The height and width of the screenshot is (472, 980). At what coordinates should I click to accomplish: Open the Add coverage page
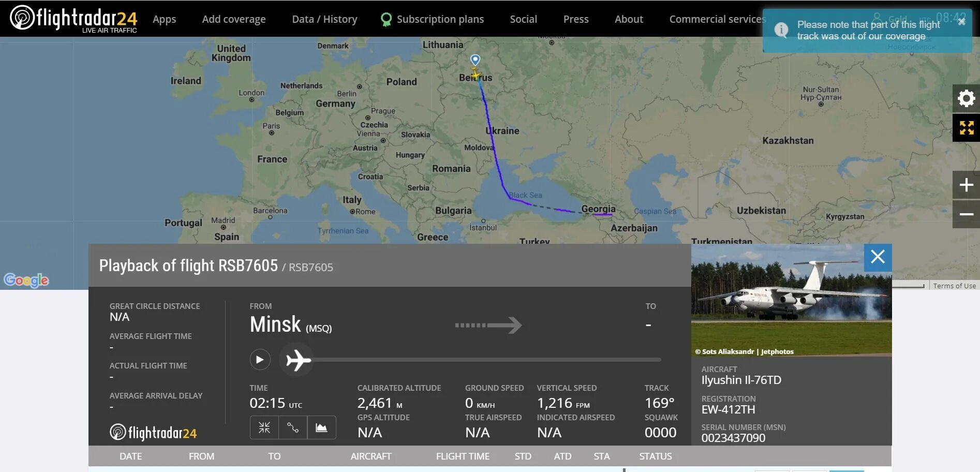coord(234,19)
